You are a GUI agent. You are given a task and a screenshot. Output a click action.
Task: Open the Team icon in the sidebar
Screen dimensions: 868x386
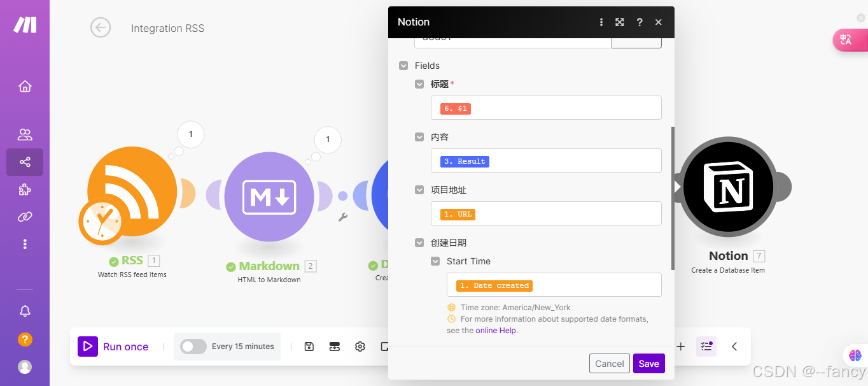point(25,134)
